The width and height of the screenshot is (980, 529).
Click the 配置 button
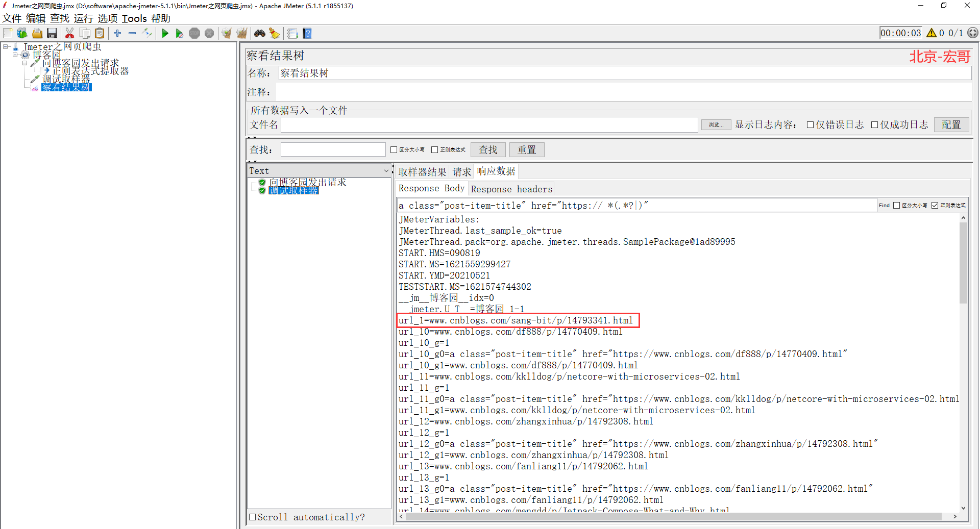click(x=951, y=125)
